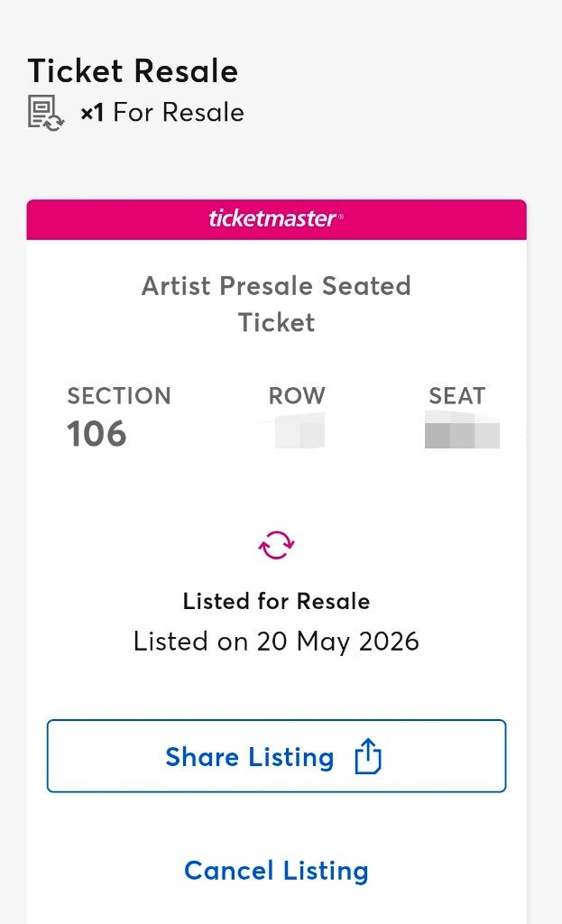The height and width of the screenshot is (924, 562).
Task: Click the pink ticket card header
Action: coord(276,219)
